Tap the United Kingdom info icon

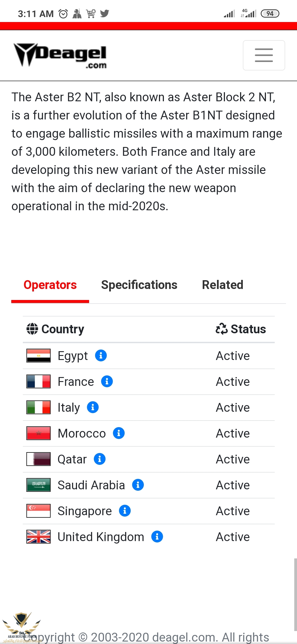point(157,537)
